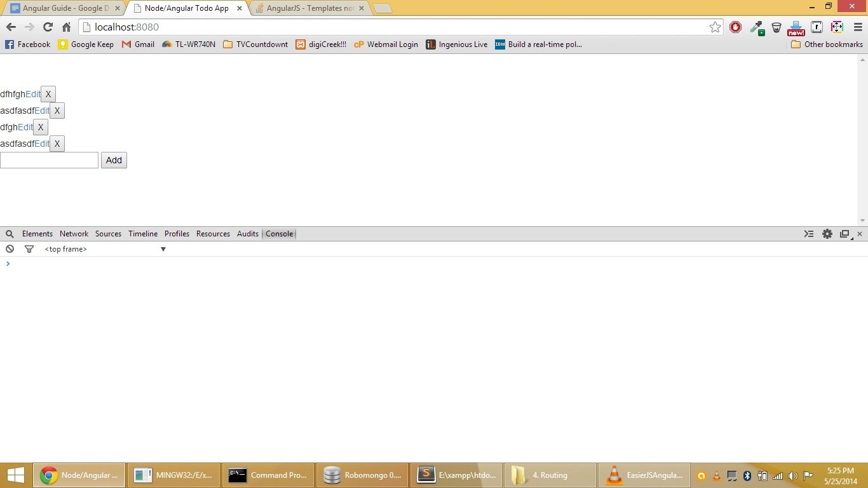Select the Console panel tab
868x488 pixels.
pos(279,234)
